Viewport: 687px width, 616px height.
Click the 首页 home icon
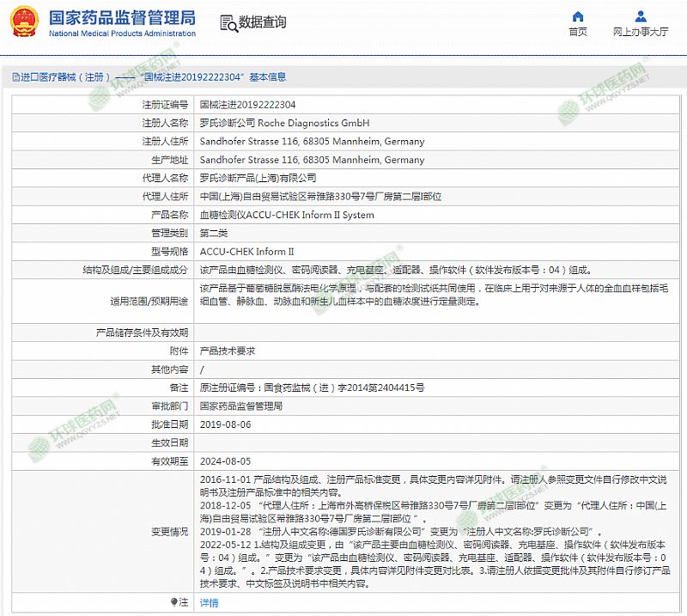578,16
